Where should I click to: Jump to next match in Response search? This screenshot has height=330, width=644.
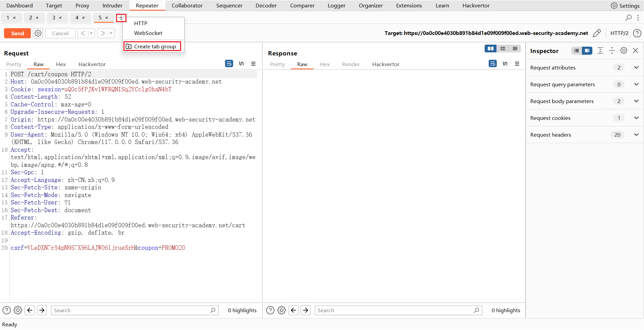coord(306,310)
